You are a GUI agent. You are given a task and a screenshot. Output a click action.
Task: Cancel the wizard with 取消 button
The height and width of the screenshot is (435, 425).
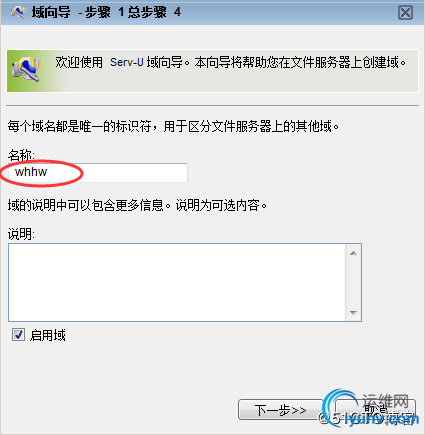(375, 410)
